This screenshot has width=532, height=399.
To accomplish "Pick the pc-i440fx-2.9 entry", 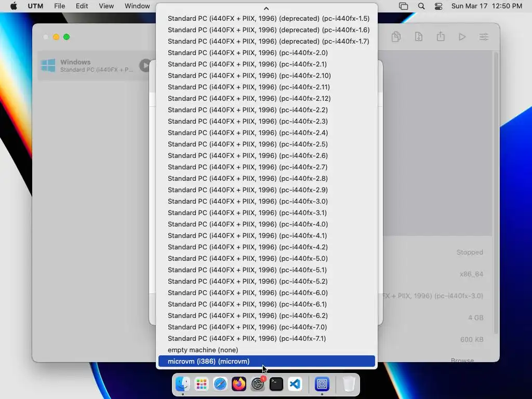I will coord(267,190).
